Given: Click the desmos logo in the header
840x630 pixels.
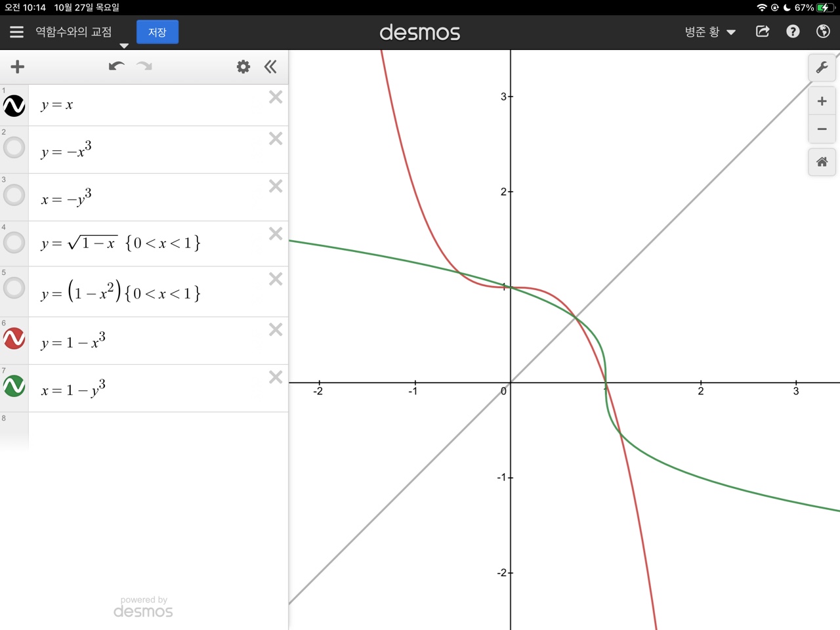Looking at the screenshot, I should tap(420, 32).
